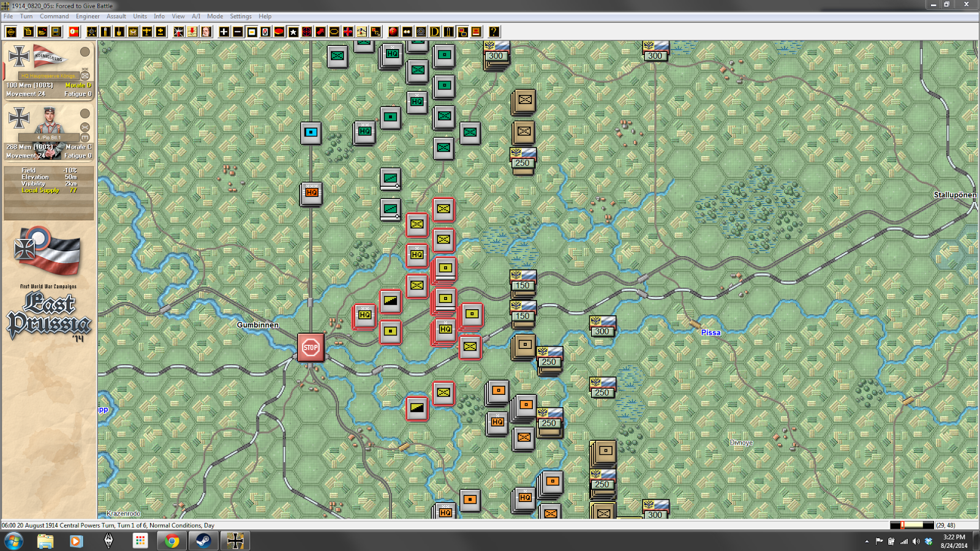
Task: Open the Windows Start button
Action: [13, 541]
